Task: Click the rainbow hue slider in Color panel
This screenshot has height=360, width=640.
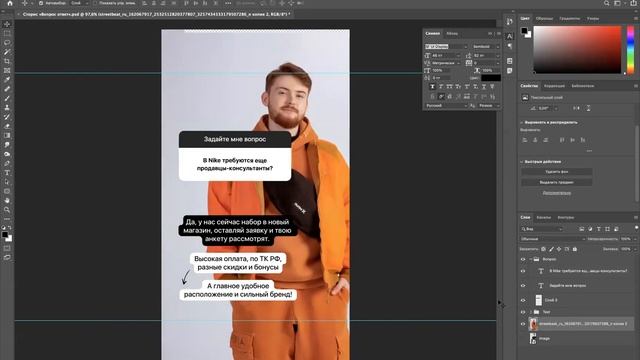Action: click(631, 50)
